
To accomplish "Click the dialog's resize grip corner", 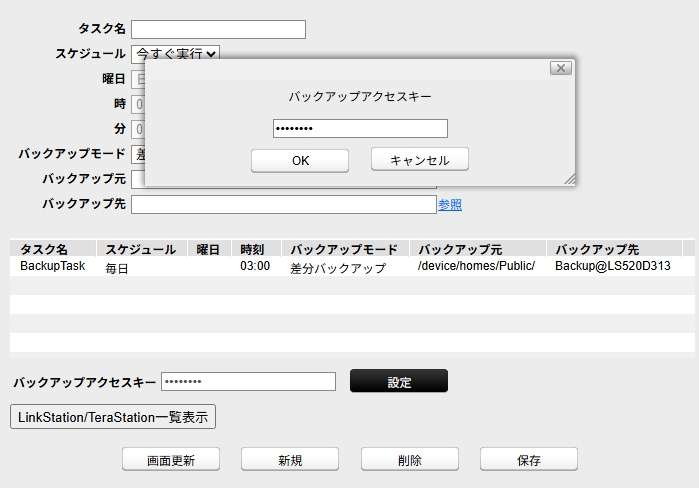I will tap(569, 179).
